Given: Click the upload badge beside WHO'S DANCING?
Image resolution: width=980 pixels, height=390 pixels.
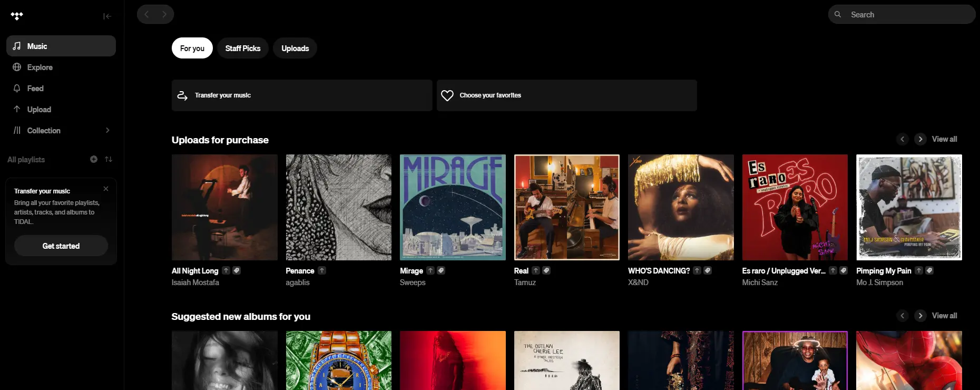Looking at the screenshot, I should coord(697,270).
